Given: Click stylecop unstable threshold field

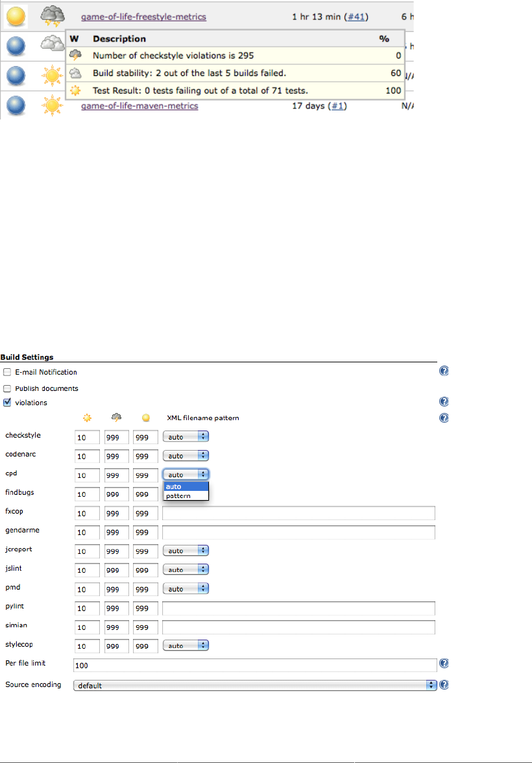Looking at the screenshot, I should pyautogui.click(x=145, y=645).
